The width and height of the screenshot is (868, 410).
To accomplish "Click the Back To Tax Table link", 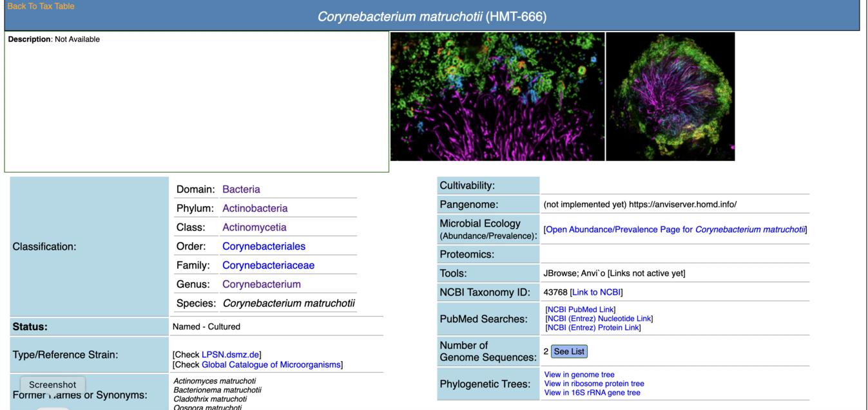I will 41,6.
